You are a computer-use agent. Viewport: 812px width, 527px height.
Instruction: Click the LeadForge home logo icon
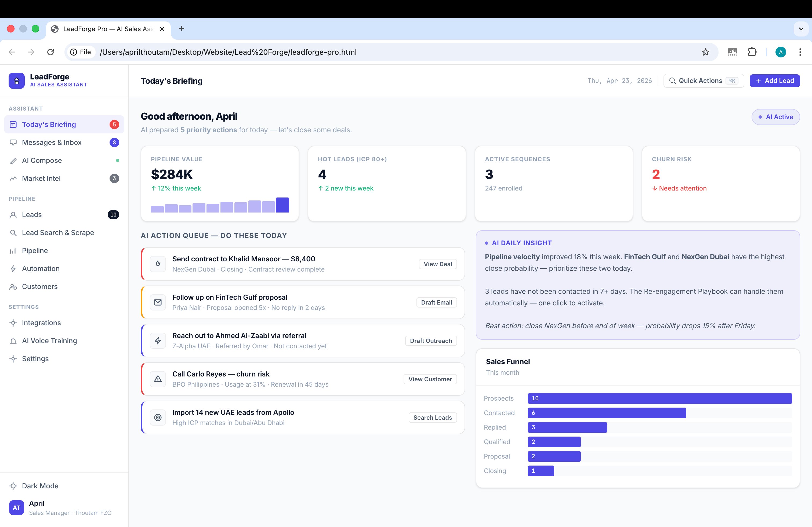pyautogui.click(x=16, y=80)
